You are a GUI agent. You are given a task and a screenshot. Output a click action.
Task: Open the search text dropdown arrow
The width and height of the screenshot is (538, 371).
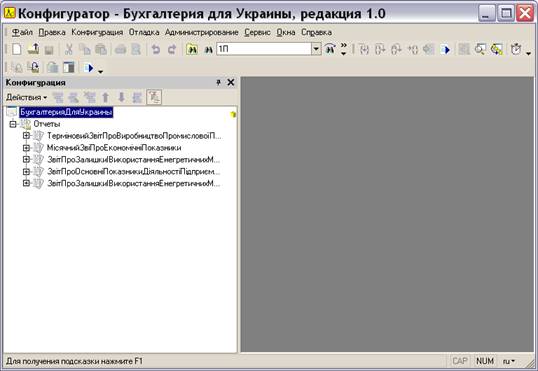coord(316,49)
